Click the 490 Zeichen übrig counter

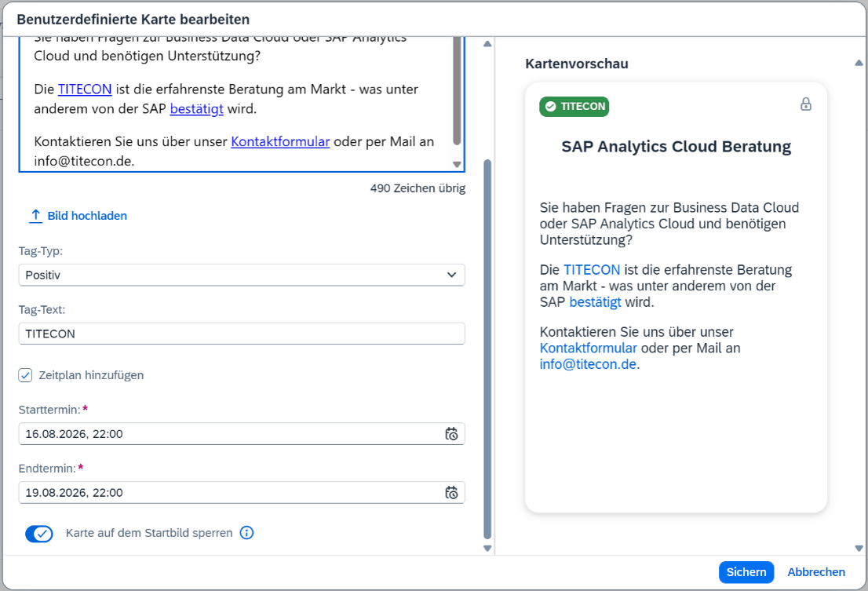pos(418,188)
